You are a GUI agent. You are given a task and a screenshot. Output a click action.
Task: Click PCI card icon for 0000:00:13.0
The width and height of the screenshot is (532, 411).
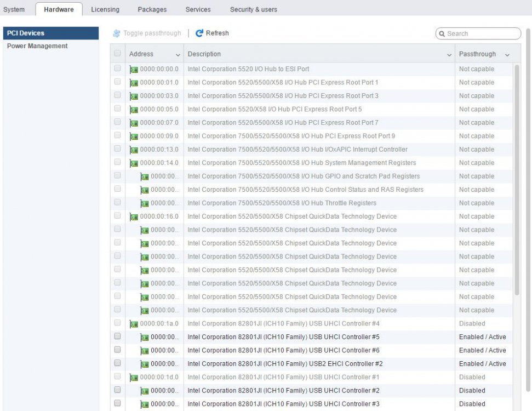[x=134, y=150]
